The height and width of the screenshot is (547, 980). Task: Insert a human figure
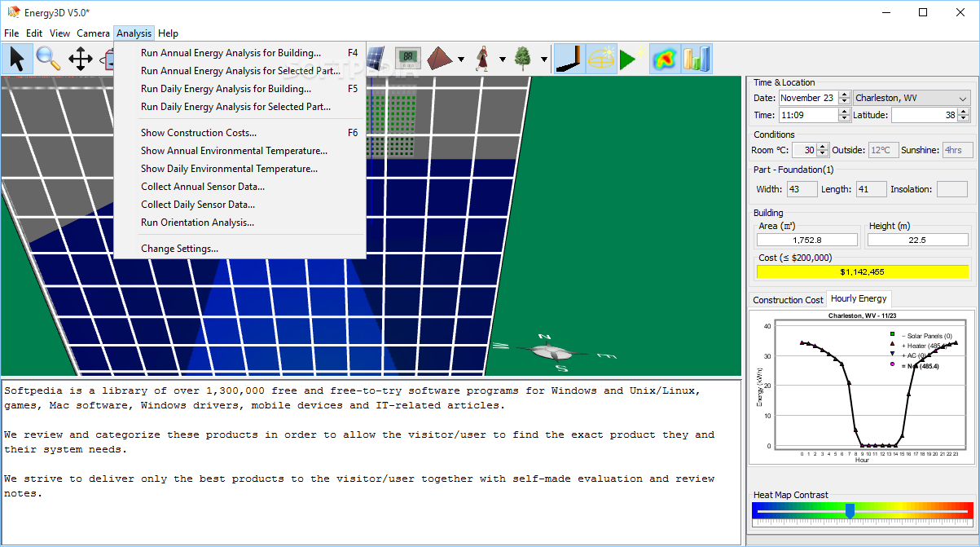click(481, 59)
